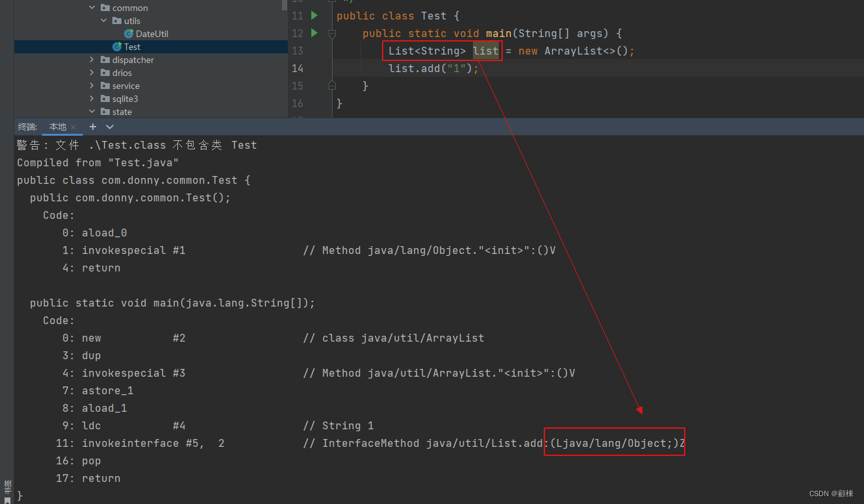The height and width of the screenshot is (504, 864).
Task: Click the 'main' method name in editor
Action: point(498,33)
